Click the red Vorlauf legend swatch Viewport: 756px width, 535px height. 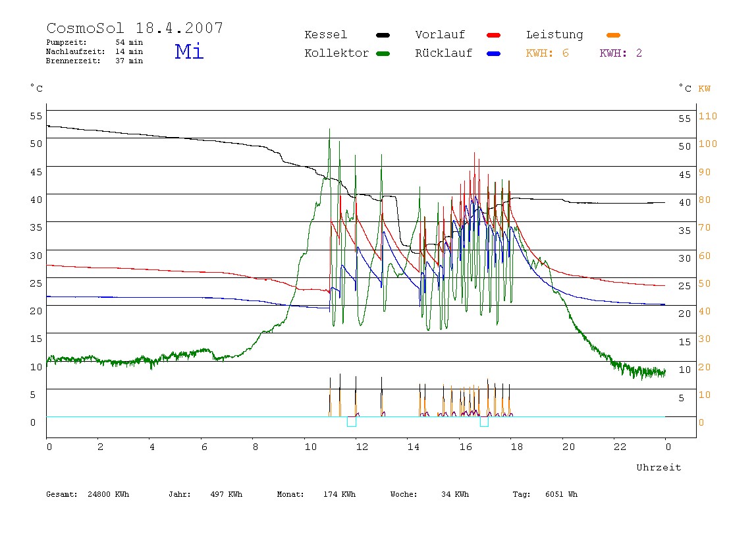(x=493, y=35)
